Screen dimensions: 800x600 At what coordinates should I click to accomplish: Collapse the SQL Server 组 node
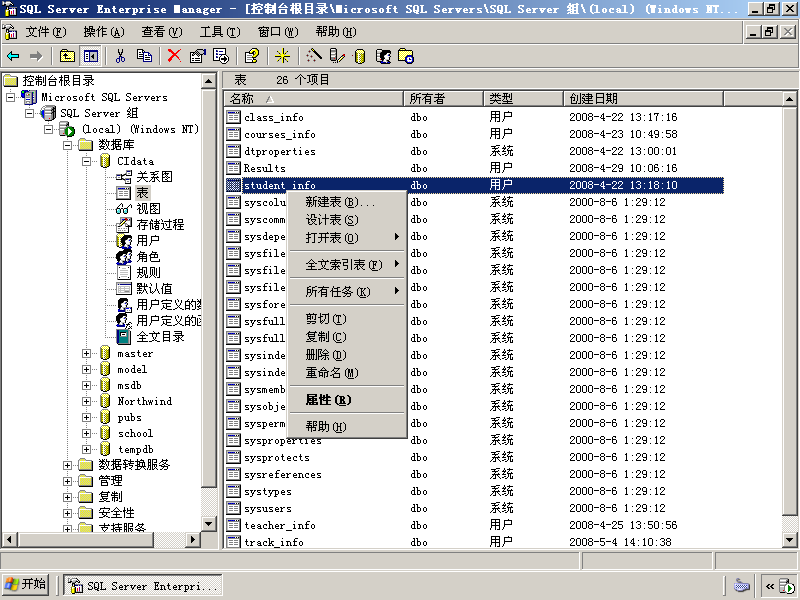30,113
